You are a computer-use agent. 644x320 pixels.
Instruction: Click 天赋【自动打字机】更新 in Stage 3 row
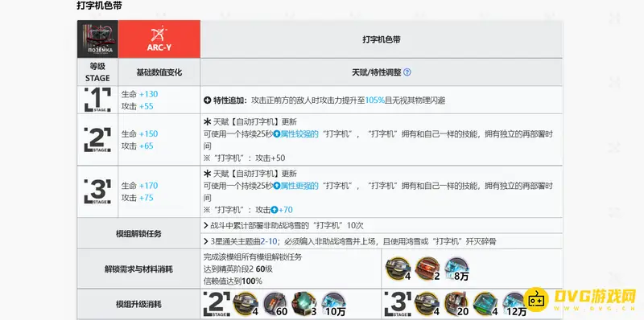(x=255, y=174)
